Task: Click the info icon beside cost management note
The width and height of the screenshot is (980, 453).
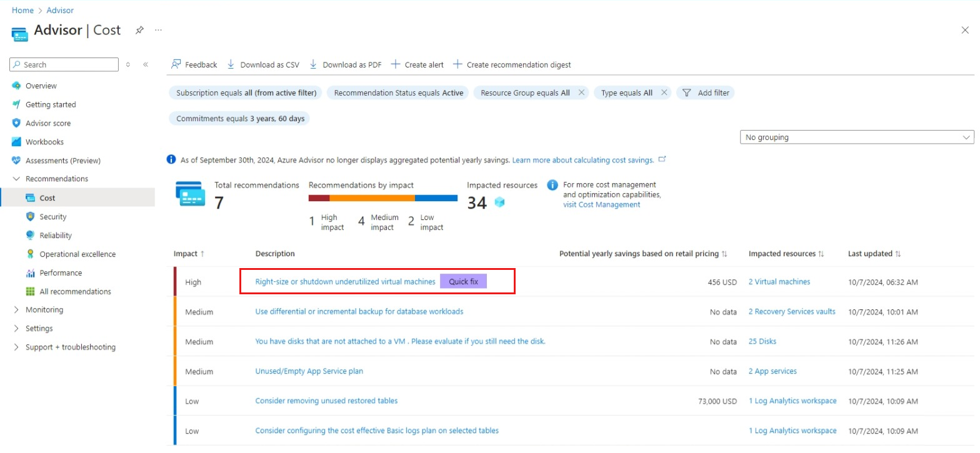Action: pyautogui.click(x=552, y=185)
